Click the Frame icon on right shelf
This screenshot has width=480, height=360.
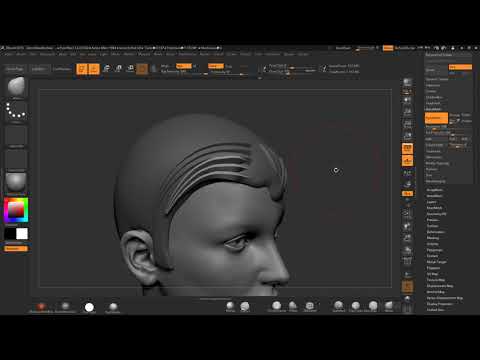407,213
